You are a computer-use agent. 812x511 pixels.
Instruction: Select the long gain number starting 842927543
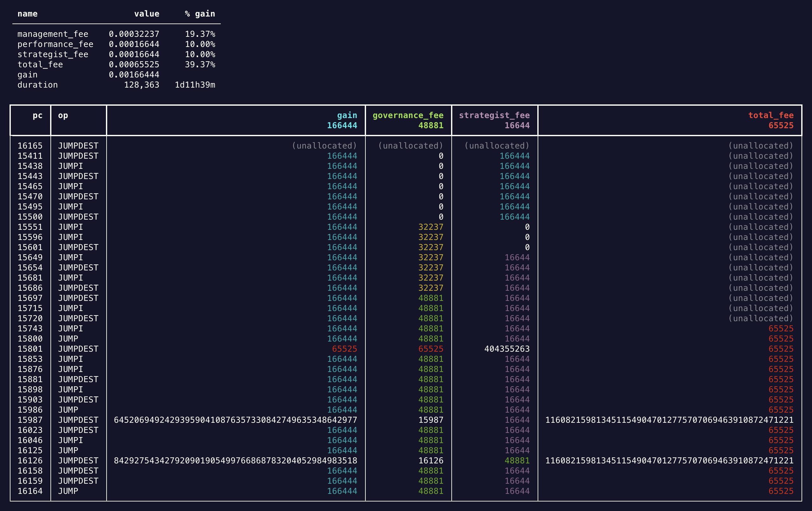click(x=235, y=461)
